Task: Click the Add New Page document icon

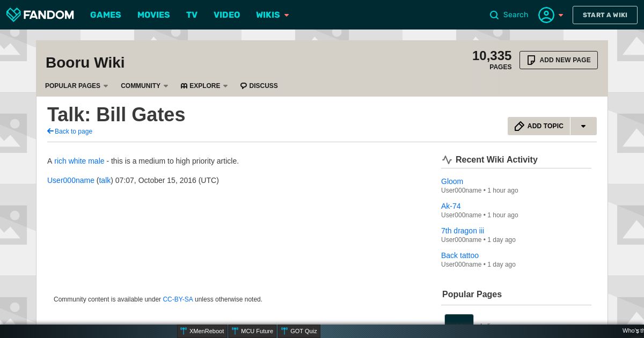Action: 531,60
